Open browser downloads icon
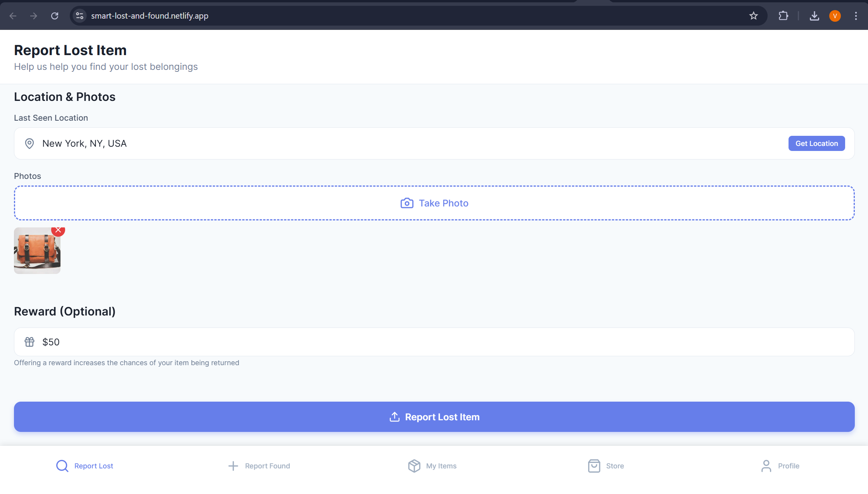 coord(814,16)
